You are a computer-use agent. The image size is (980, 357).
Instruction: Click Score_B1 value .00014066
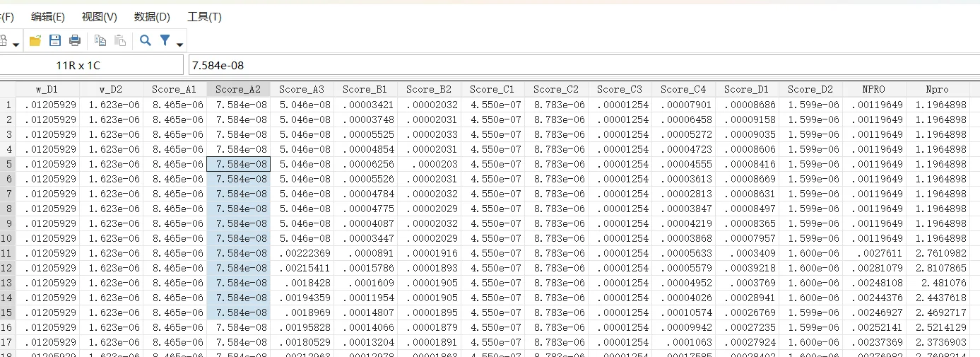365,327
